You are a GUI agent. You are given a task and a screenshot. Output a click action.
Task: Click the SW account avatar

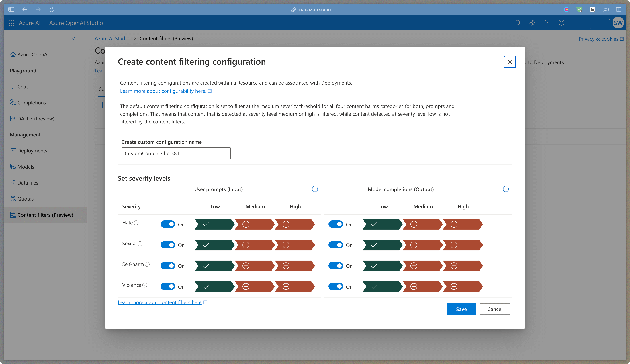[618, 23]
